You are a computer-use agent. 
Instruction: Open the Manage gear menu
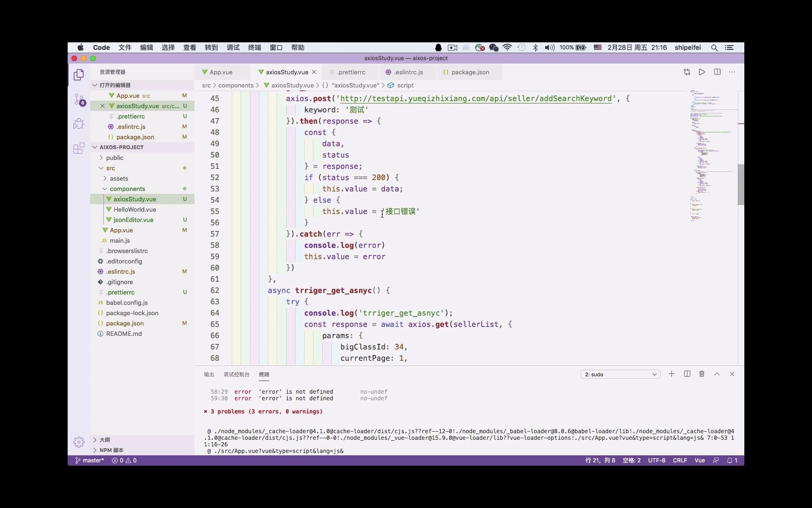click(x=79, y=442)
